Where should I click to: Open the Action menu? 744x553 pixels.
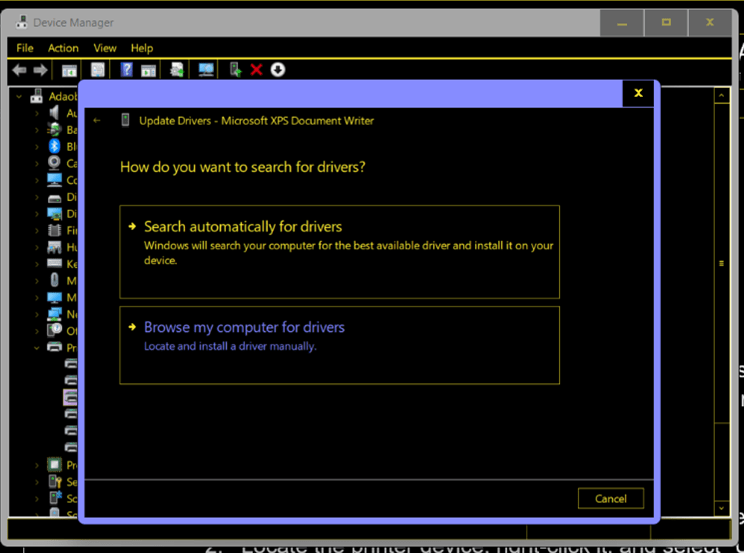coord(63,48)
